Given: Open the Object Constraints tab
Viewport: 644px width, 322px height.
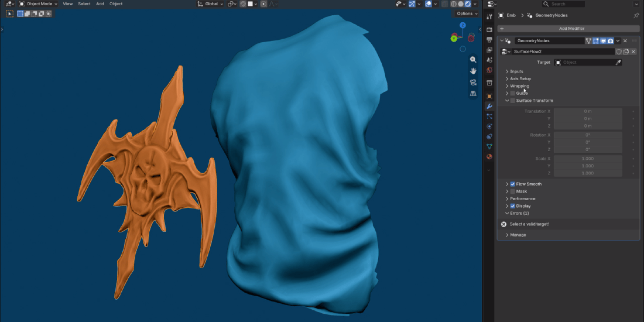Looking at the screenshot, I should coord(489,136).
